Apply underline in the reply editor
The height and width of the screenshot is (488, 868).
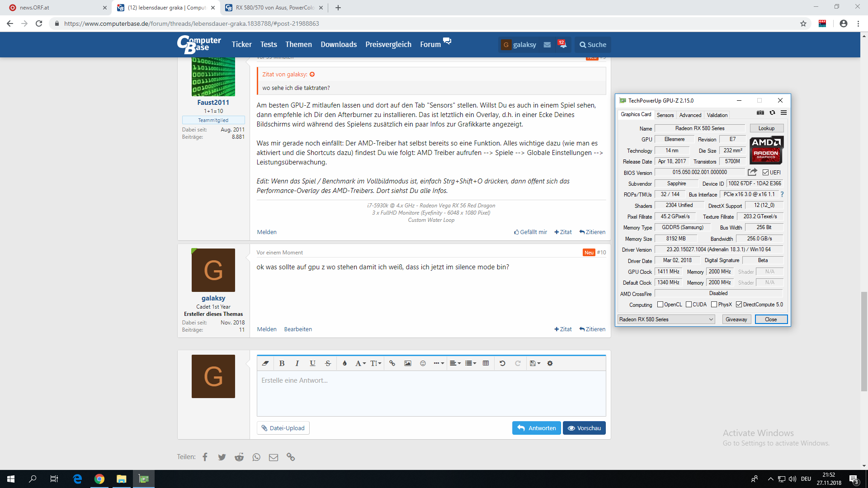312,363
